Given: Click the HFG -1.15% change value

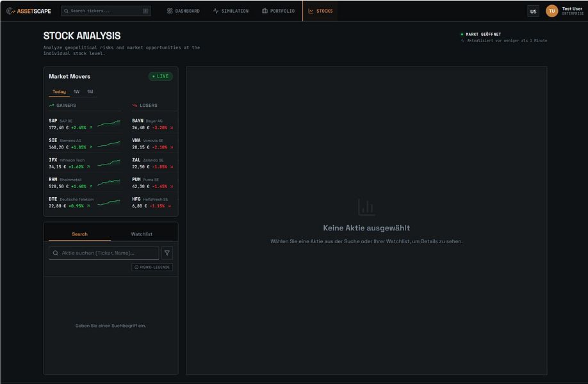Looking at the screenshot, I should (157, 206).
